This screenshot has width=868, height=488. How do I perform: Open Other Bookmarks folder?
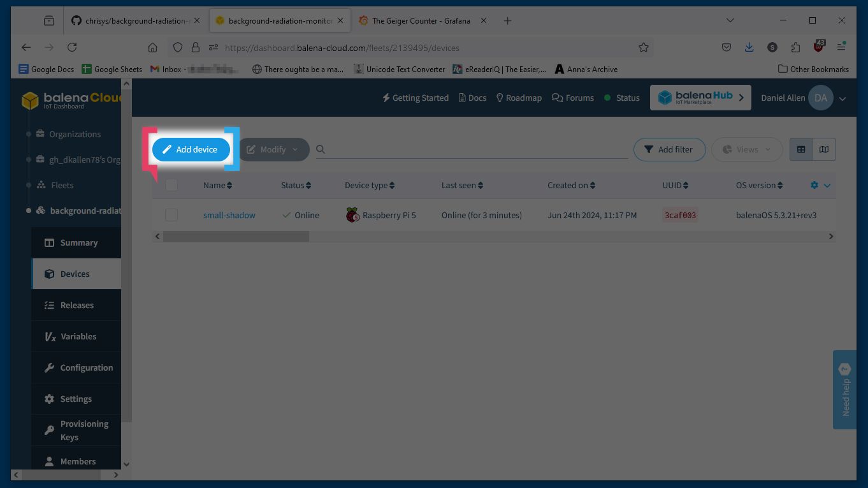click(814, 69)
